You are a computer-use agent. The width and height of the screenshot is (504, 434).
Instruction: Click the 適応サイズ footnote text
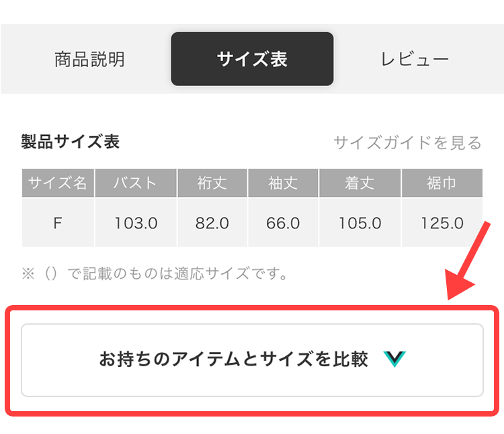[155, 273]
